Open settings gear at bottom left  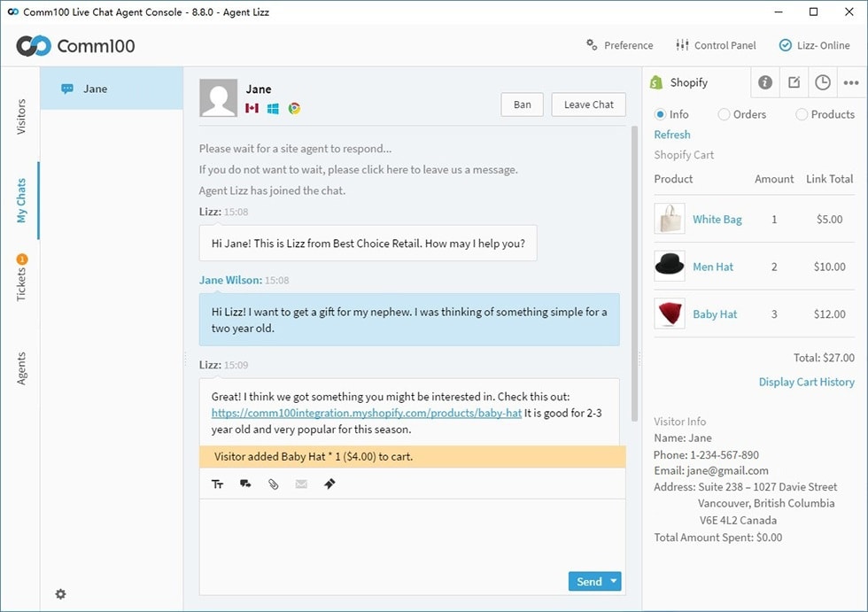coord(60,593)
